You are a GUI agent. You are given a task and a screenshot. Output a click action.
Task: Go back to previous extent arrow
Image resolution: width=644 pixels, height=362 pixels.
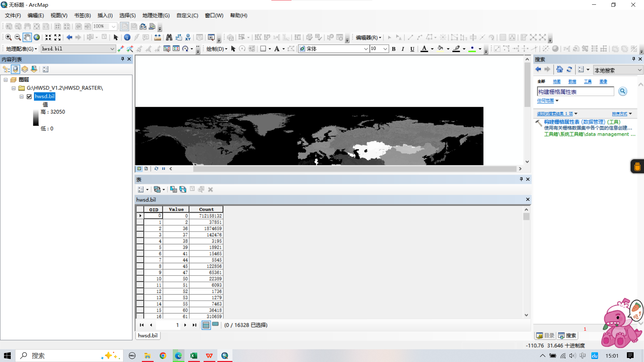tap(69, 38)
